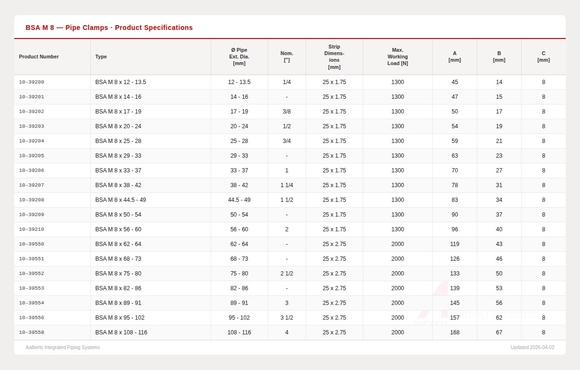Image resolution: width=580 pixels, height=370 pixels.
Task: Click the B value 14 cell
Action: [499, 82]
